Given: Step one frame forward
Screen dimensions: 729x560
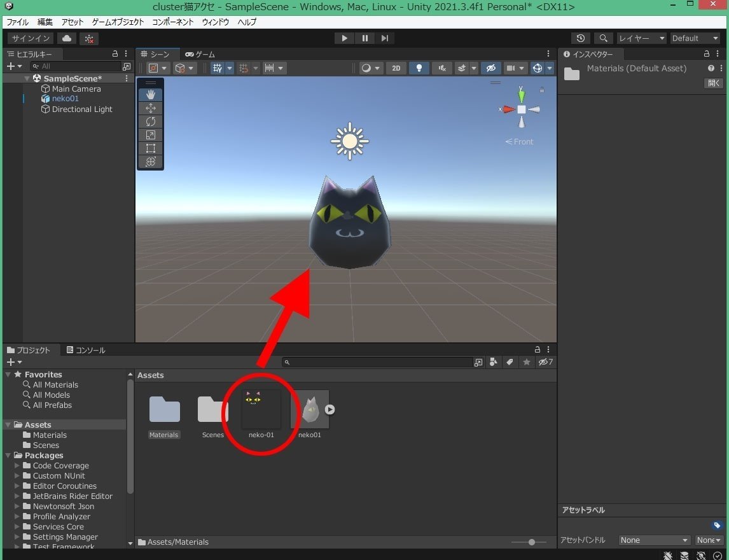Looking at the screenshot, I should [385, 38].
